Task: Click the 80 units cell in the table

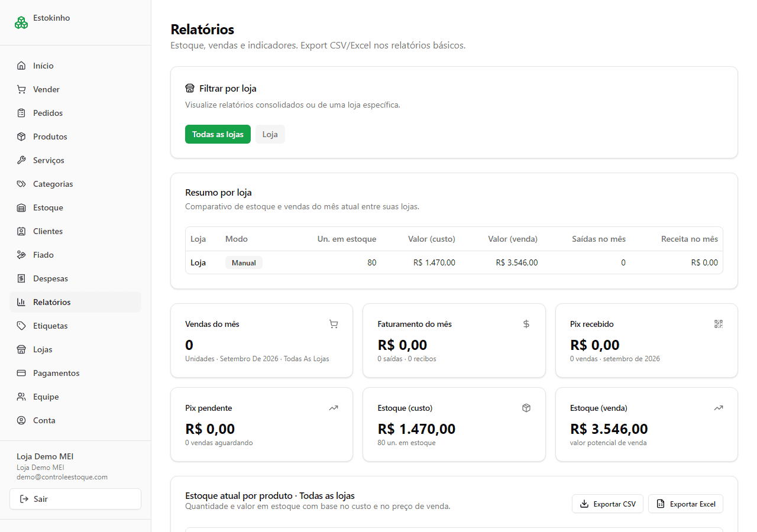Action: tap(371, 262)
